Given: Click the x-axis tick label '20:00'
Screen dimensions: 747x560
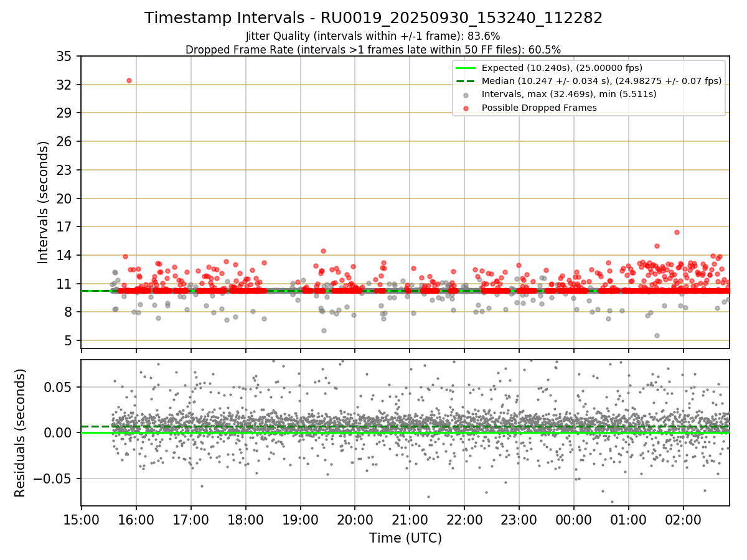Looking at the screenshot, I should point(355,519).
